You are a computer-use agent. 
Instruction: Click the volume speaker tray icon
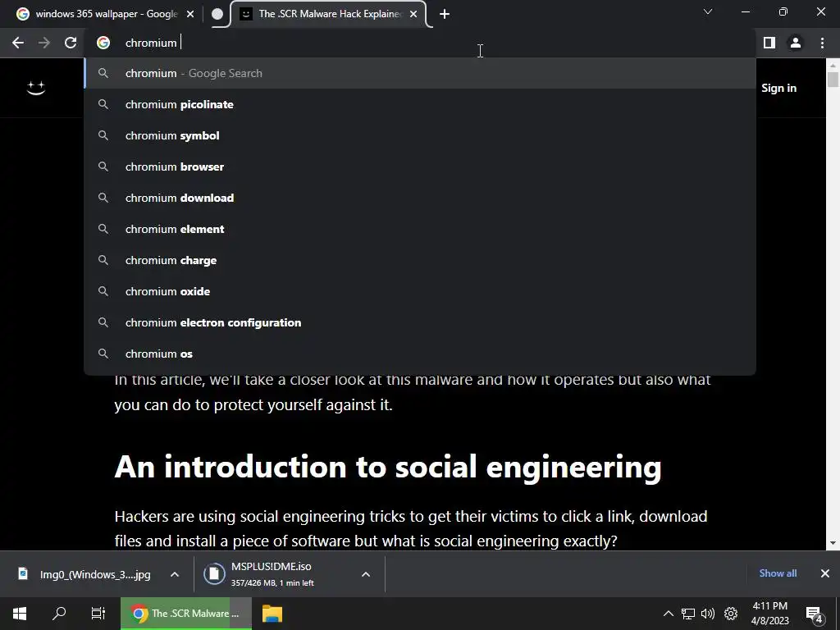click(x=708, y=614)
